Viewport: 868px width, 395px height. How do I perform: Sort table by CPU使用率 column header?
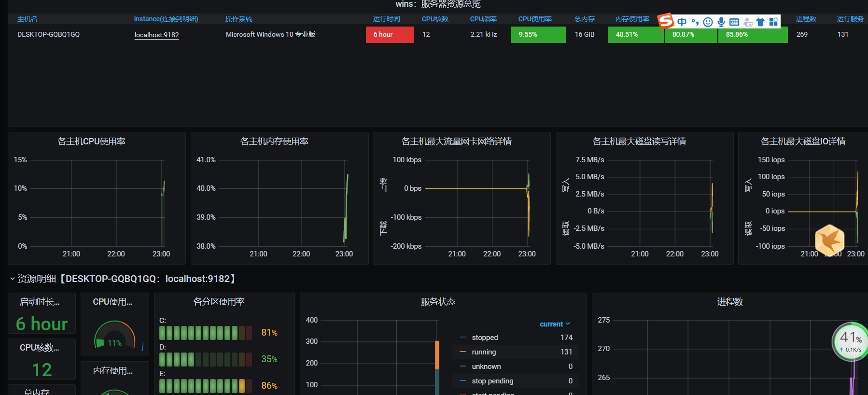pos(535,19)
